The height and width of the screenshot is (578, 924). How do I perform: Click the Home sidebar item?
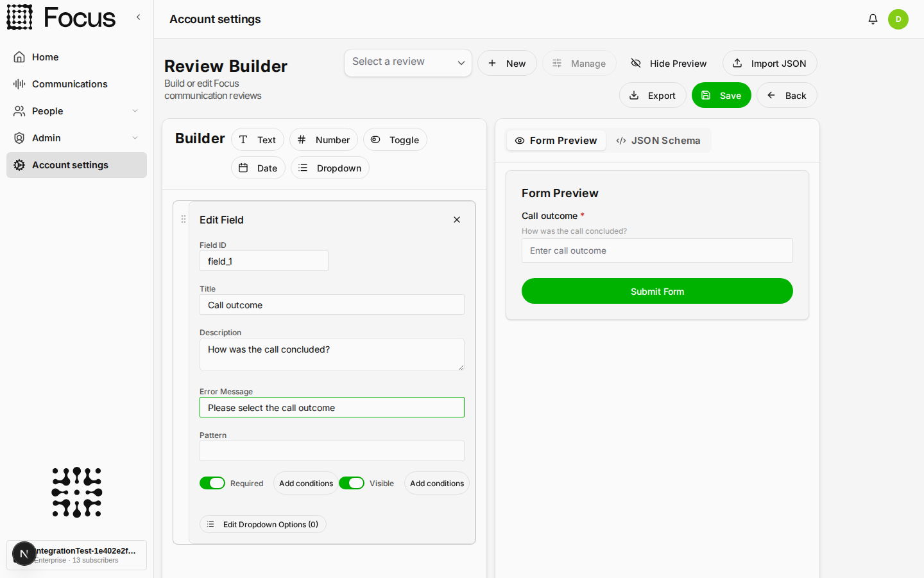[76, 57]
